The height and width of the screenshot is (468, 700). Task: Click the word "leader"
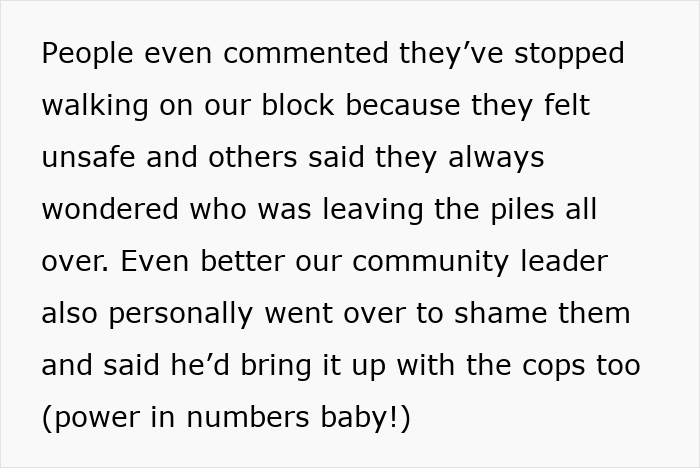pyautogui.click(x=564, y=261)
